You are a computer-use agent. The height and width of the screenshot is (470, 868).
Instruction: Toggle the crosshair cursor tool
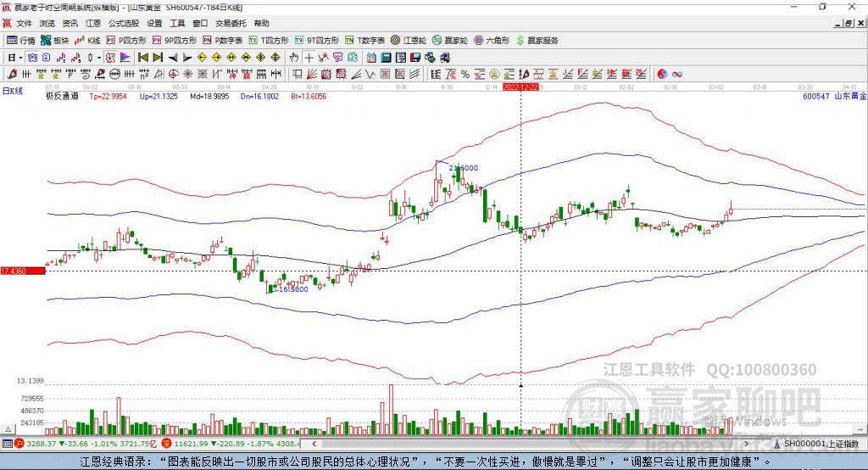click(x=309, y=58)
